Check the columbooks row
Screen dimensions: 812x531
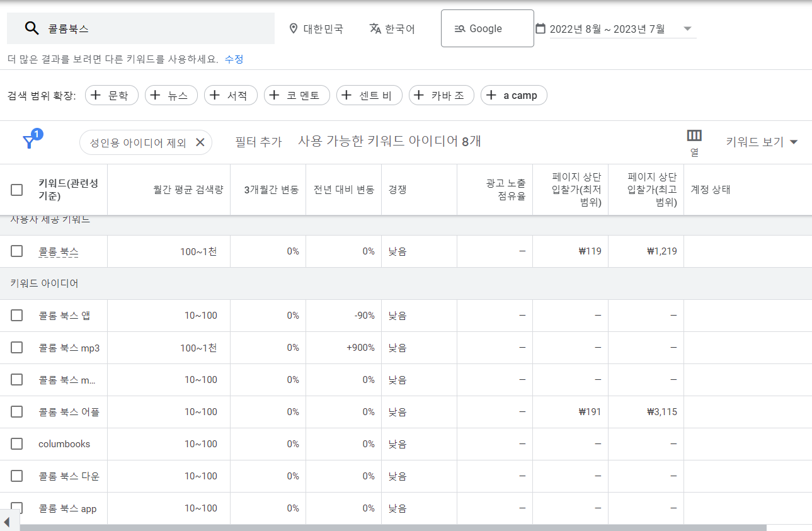click(17, 444)
